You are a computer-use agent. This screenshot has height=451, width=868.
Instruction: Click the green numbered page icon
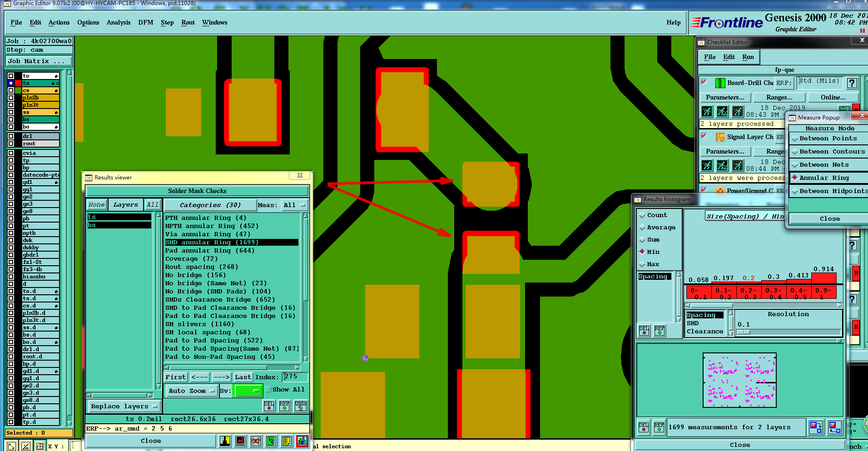271,441
